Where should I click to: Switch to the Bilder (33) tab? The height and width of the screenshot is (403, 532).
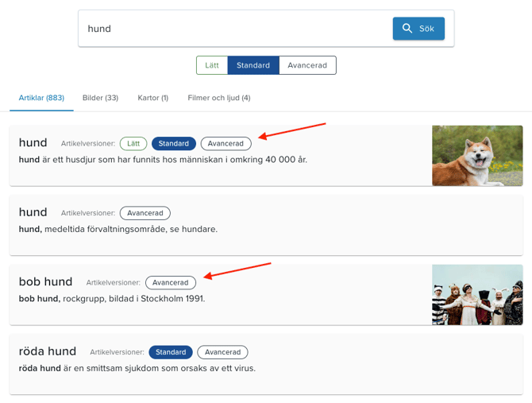click(100, 98)
